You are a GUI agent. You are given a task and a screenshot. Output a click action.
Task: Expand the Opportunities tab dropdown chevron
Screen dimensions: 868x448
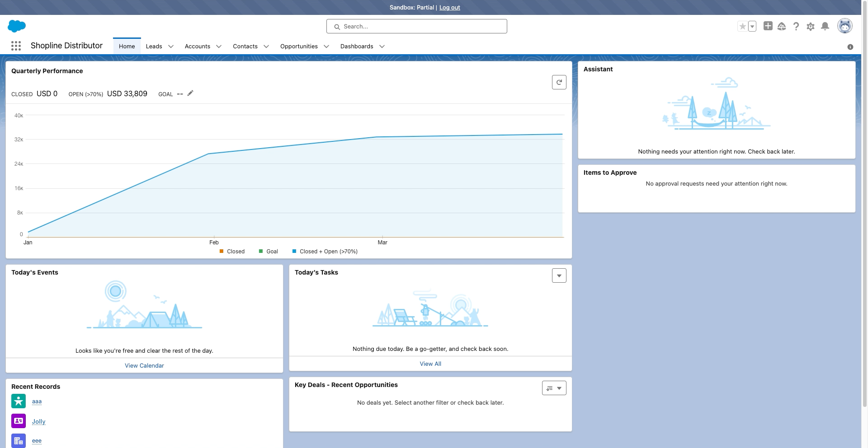[326, 47]
